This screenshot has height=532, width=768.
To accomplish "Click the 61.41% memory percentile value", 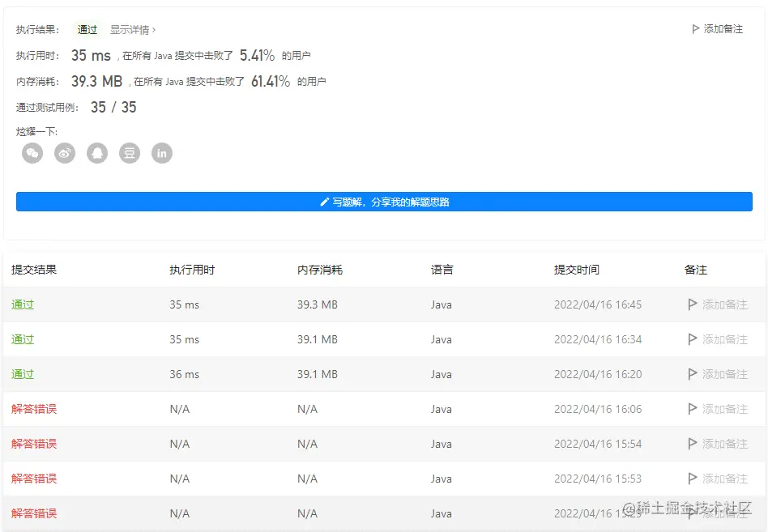I will pos(271,81).
